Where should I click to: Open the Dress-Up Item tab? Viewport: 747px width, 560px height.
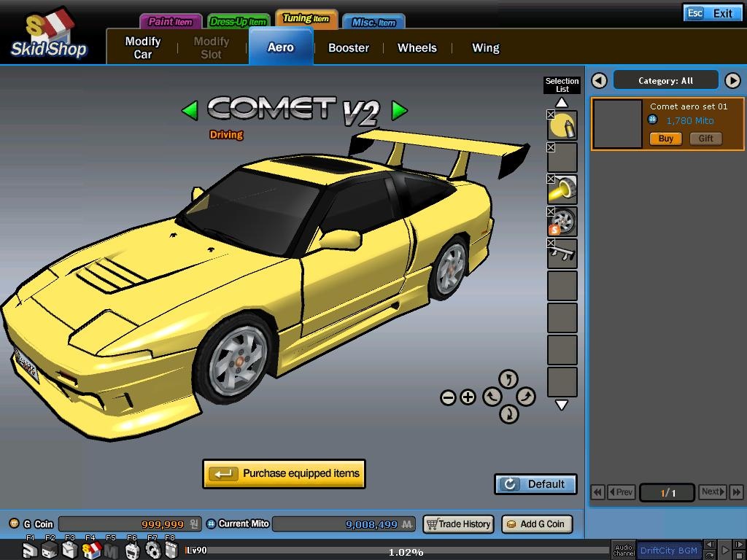coord(238,21)
